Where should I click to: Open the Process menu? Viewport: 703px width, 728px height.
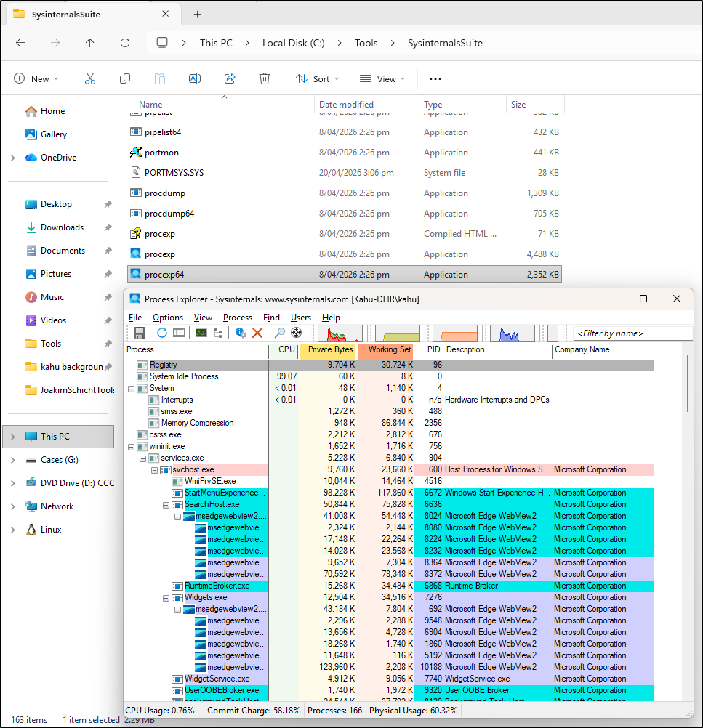click(238, 317)
